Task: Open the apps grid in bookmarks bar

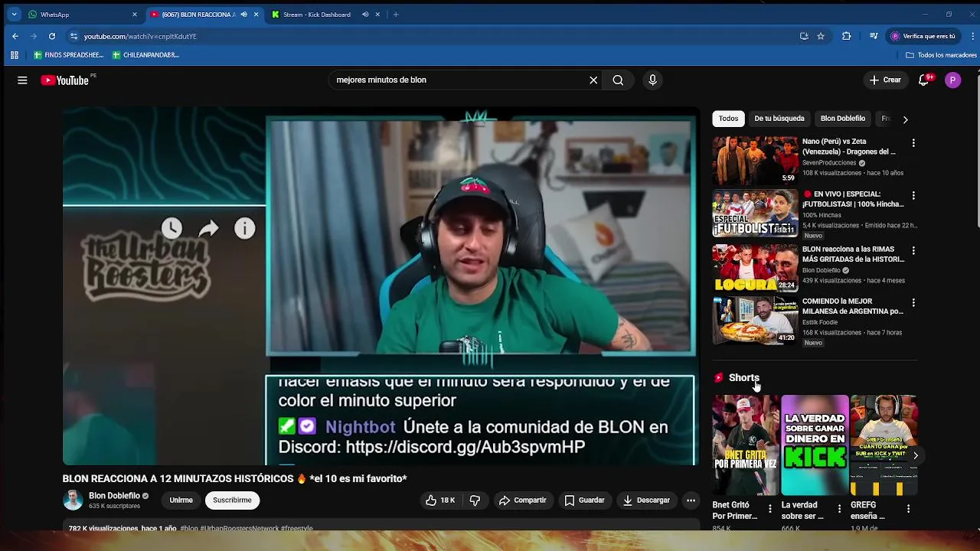Action: (x=14, y=55)
